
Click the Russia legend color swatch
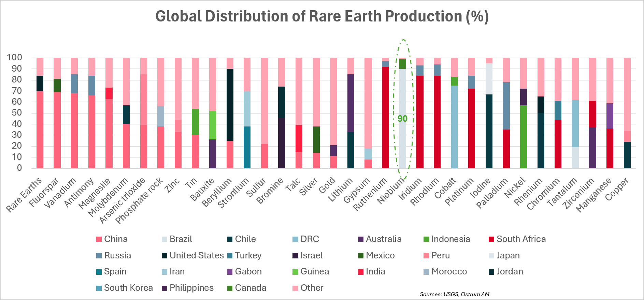pos(99,256)
